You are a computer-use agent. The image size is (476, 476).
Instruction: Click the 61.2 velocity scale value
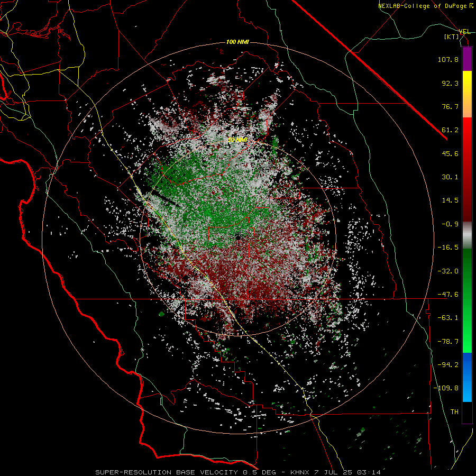tap(450, 130)
